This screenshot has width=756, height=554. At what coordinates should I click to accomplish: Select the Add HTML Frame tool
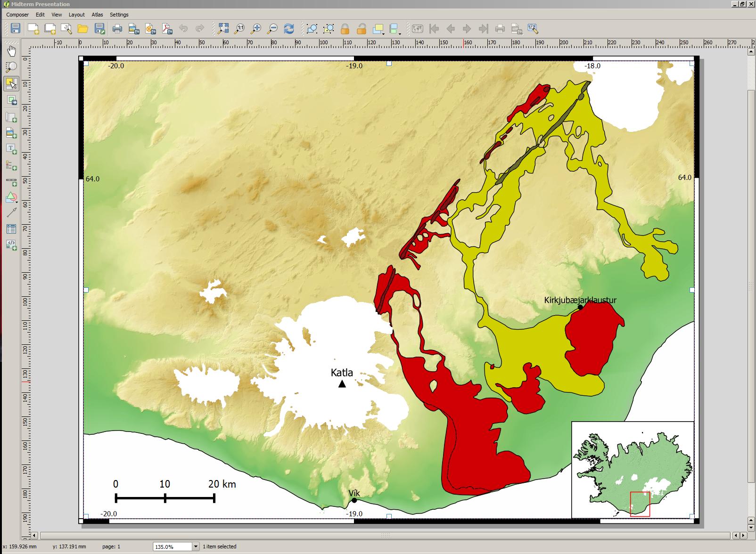click(11, 244)
